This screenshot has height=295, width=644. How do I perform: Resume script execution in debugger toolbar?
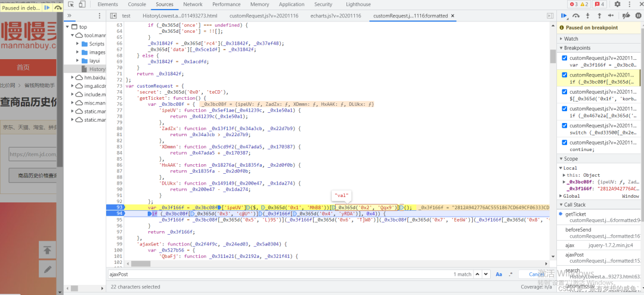563,16
